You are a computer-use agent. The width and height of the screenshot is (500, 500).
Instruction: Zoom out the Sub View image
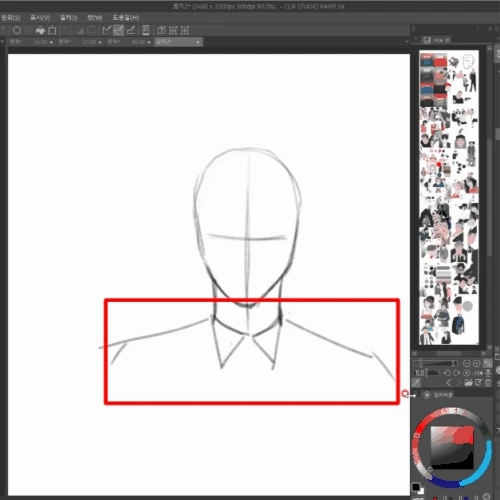[467, 363]
